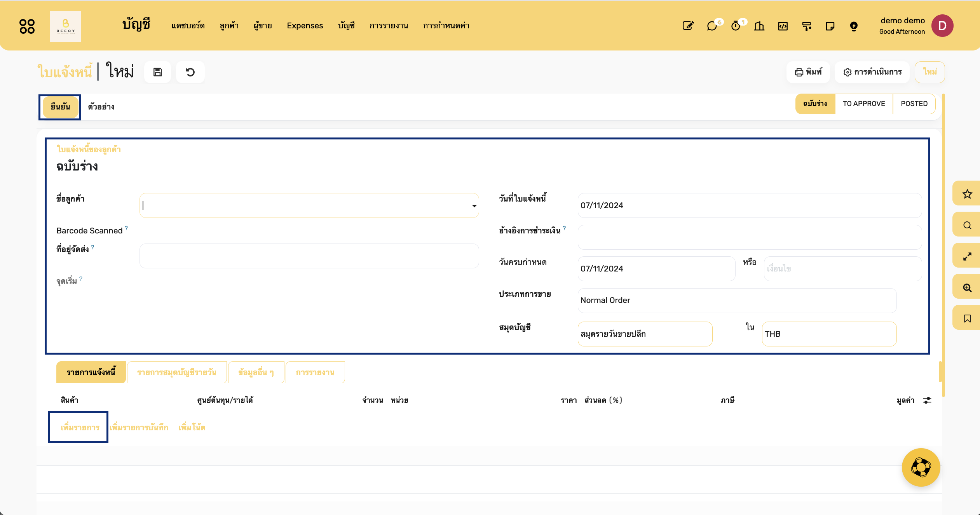
Task: Click the star favorite sidebar icon
Action: tap(967, 194)
